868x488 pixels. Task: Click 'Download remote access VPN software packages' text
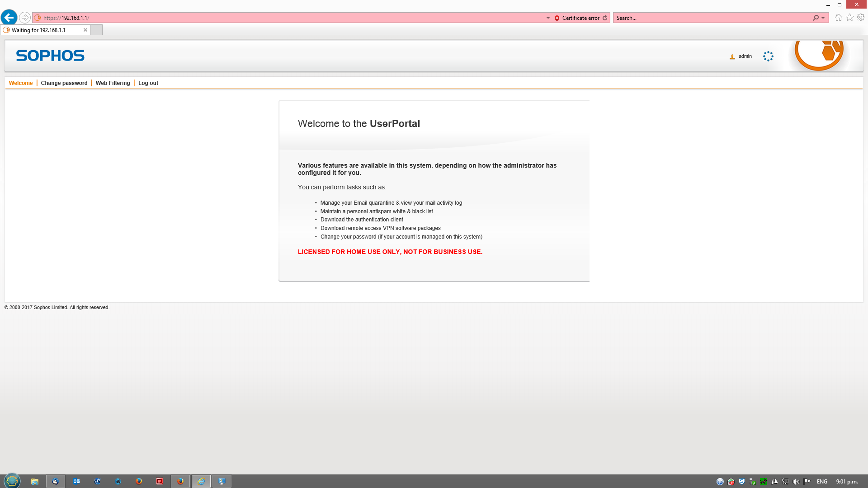tap(381, 228)
